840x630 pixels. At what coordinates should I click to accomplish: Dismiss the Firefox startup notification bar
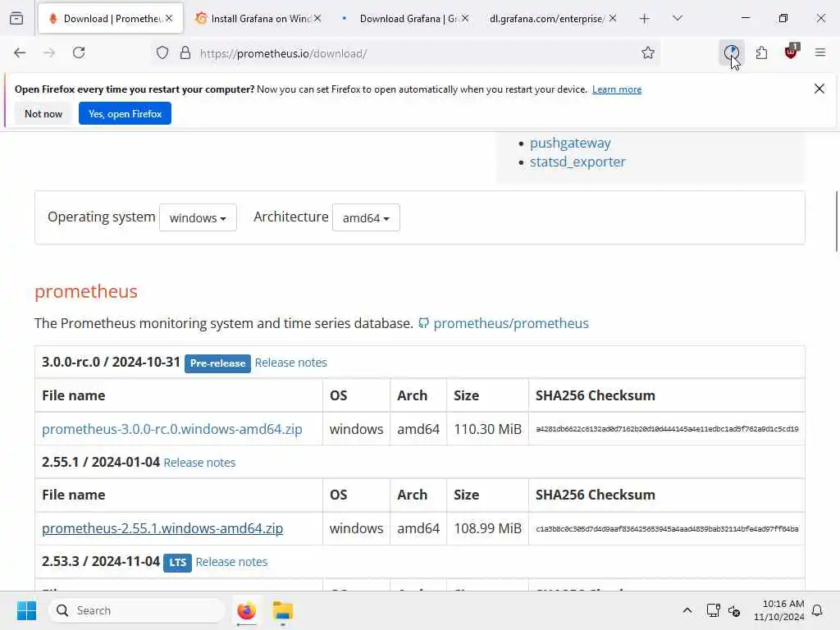(819, 89)
